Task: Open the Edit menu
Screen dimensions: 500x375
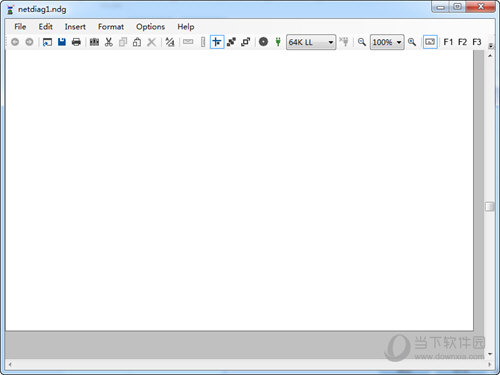Action: [45, 27]
